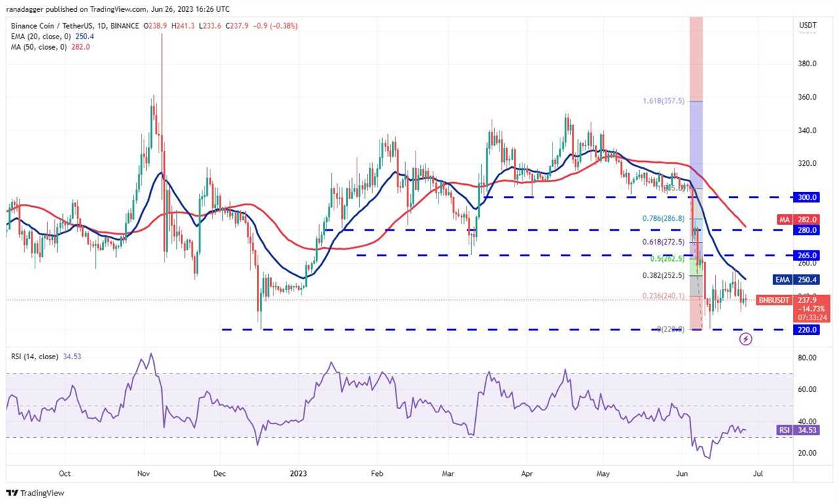Click the EMA (20, close, 0) legend
Screen dimensions: 839x504
(x=51, y=36)
